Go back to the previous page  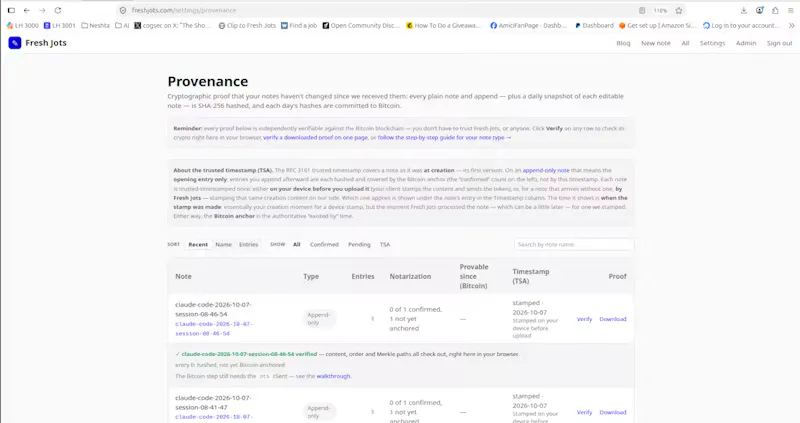pos(27,10)
